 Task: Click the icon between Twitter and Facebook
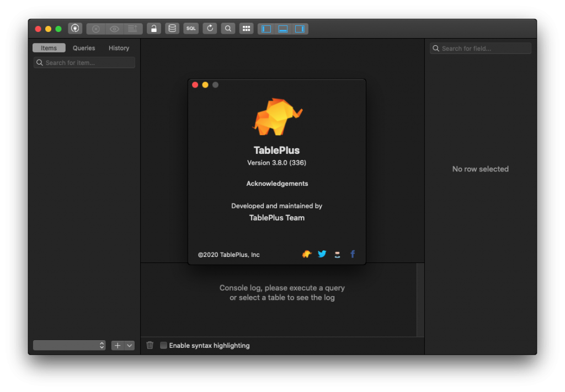(337, 255)
